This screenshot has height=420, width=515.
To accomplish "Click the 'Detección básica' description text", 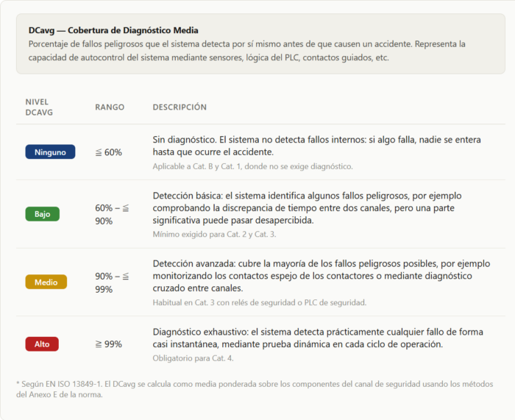I will (x=307, y=208).
